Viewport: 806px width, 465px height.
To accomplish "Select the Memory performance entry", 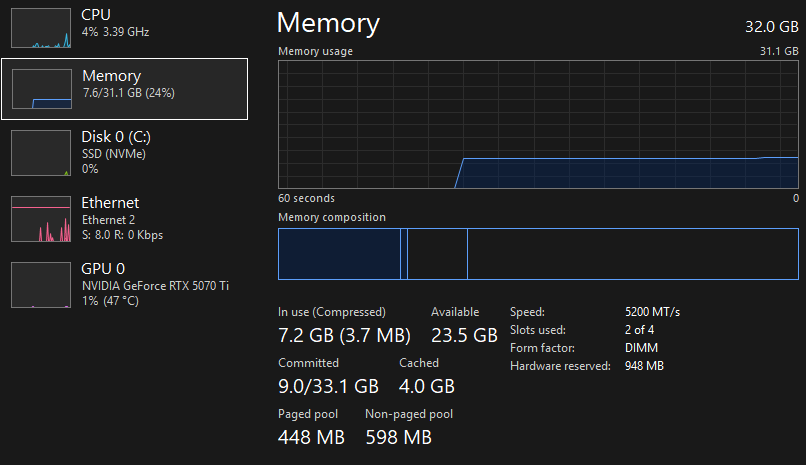I will click(124, 89).
